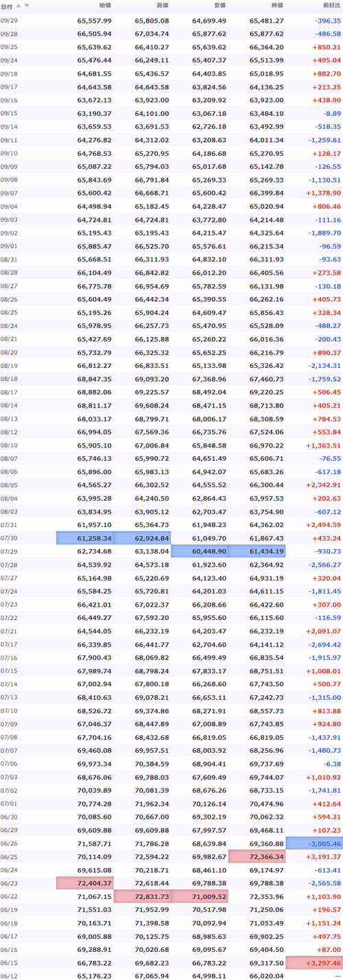Select open price 65,476.44
The width and height of the screenshot is (343, 980).
pos(95,60)
